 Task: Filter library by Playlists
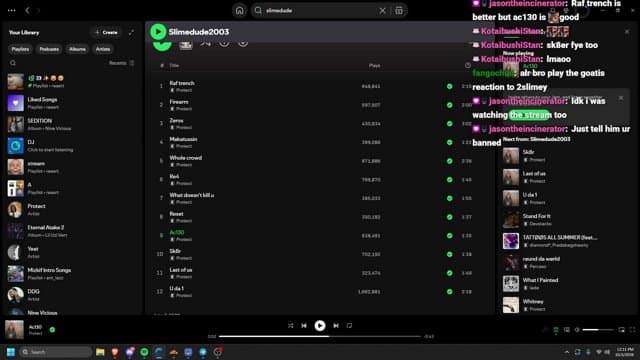[x=20, y=49]
